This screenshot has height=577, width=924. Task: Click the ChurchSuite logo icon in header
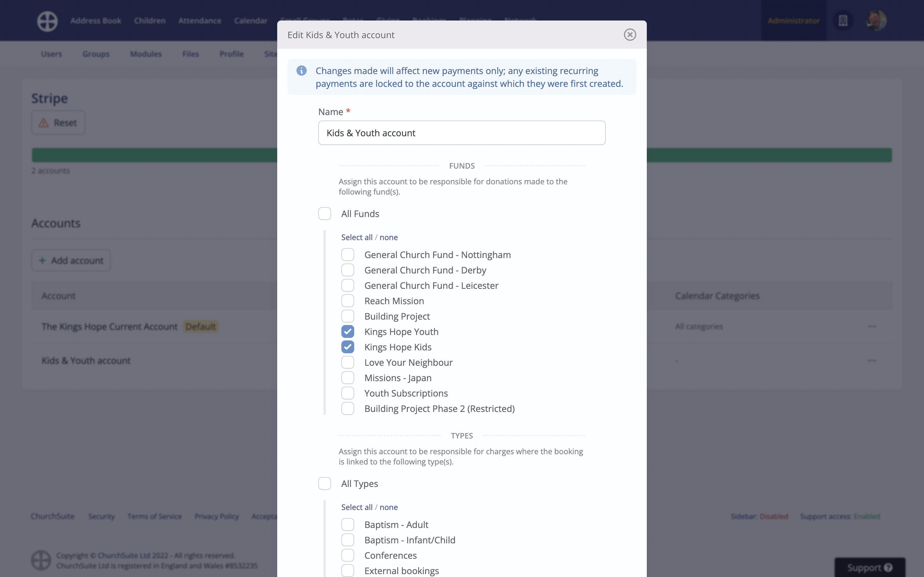[47, 21]
